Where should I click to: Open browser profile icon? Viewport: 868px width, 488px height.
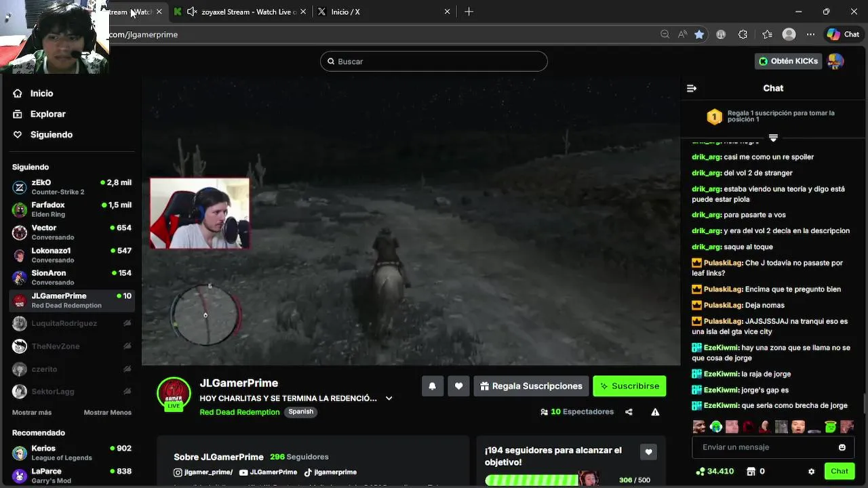[789, 35]
